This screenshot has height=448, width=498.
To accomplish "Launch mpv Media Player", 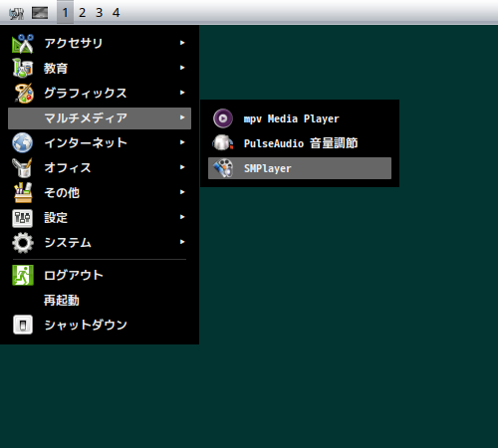I will point(300,118).
